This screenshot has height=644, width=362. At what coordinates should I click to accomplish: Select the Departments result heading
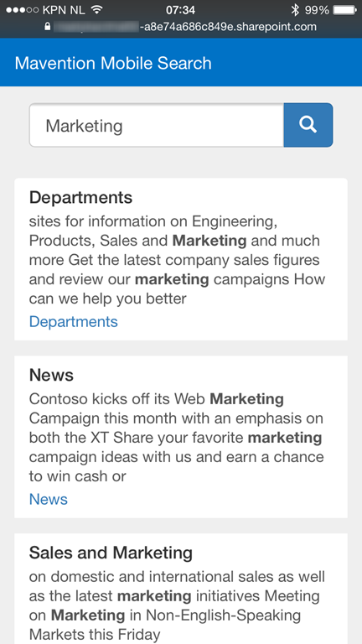80,198
